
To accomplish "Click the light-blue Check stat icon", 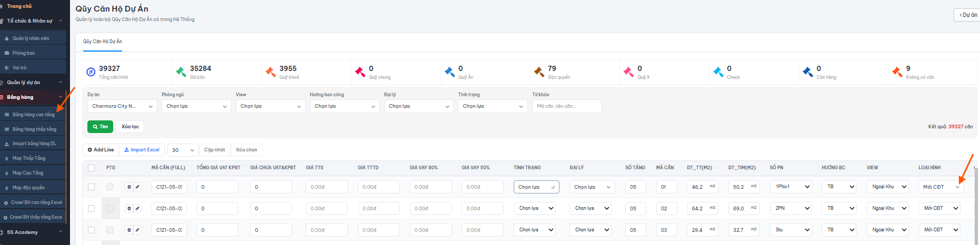I will (x=718, y=72).
